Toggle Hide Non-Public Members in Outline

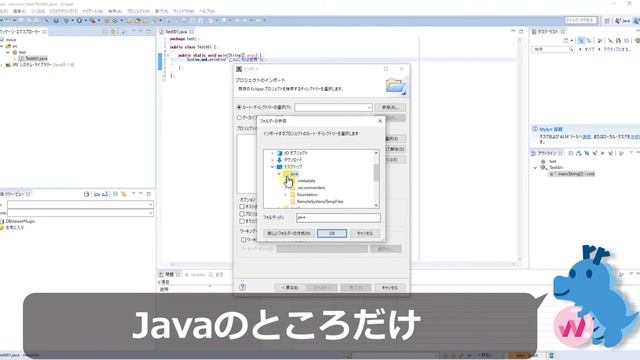pyautogui.click(x=602, y=153)
